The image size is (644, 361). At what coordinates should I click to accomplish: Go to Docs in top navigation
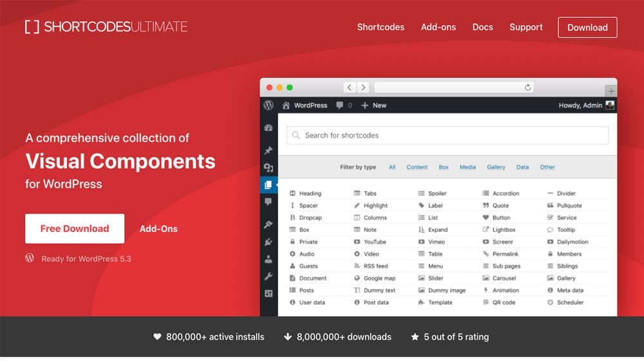coord(482,27)
